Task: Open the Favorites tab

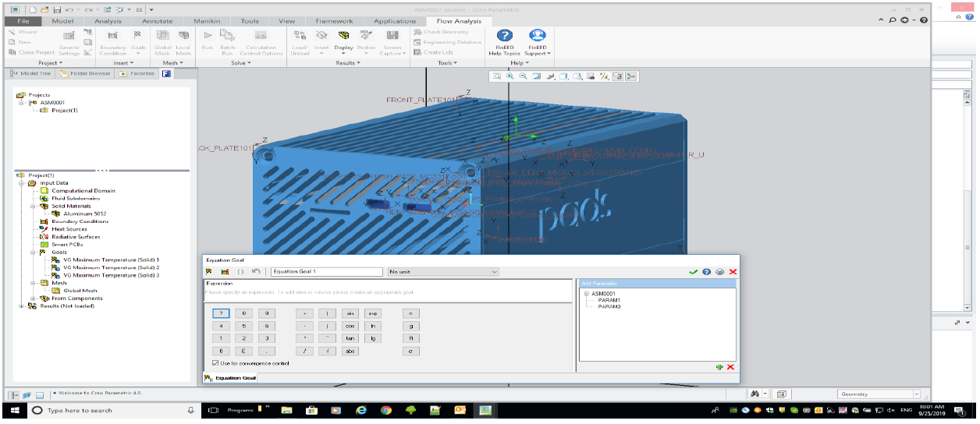Action: click(x=136, y=73)
